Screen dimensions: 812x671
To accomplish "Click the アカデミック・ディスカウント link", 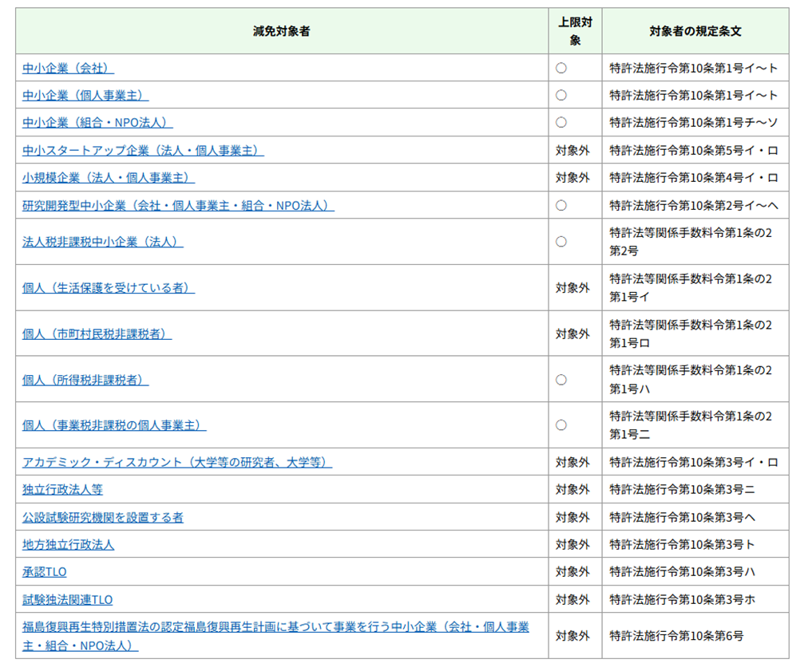I will point(177,463).
